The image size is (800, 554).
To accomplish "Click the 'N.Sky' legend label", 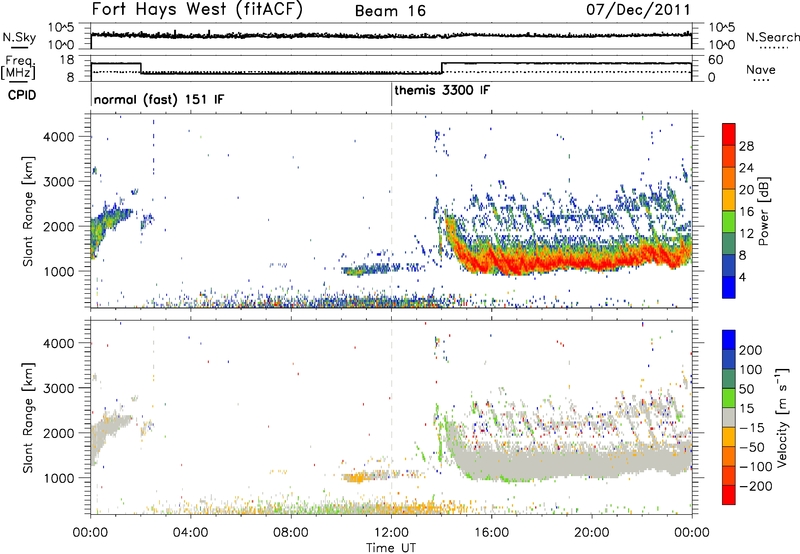I will coord(19,37).
